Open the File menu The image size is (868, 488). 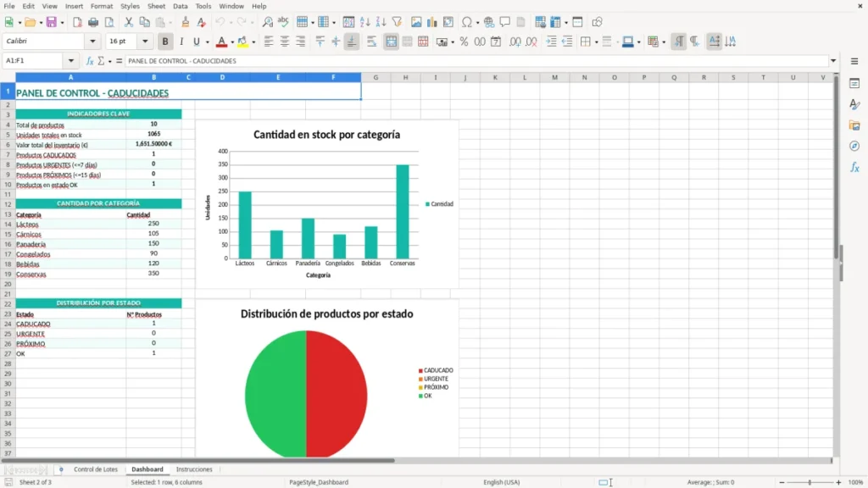click(9, 6)
